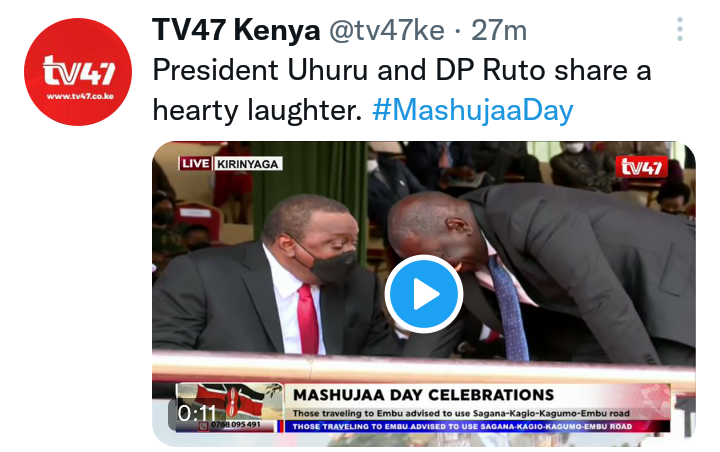Click the TV47 round red profile avatar
This screenshot has width=720, height=452.
pos(78,72)
